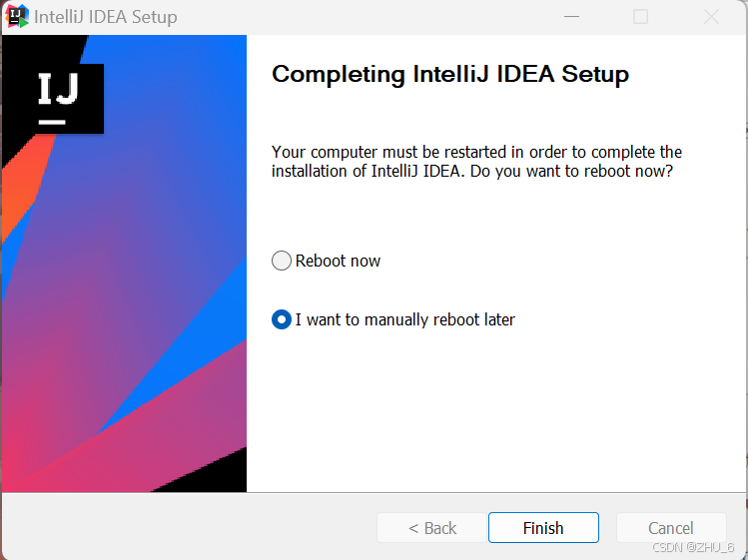The height and width of the screenshot is (560, 748).
Task: Click the Cancel button
Action: [670, 528]
